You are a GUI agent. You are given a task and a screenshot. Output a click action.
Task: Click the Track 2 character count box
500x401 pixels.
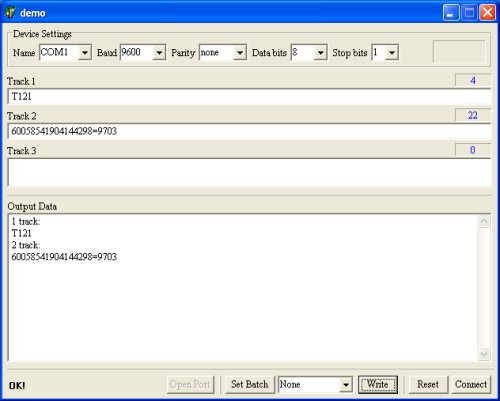[473, 115]
